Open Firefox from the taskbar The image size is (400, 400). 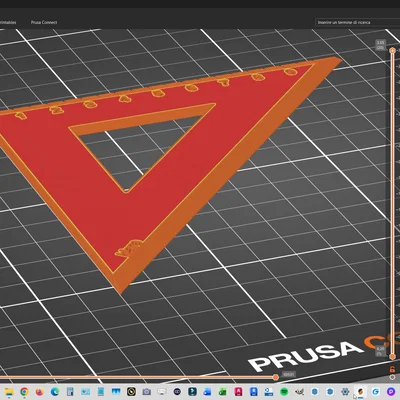[39, 391]
